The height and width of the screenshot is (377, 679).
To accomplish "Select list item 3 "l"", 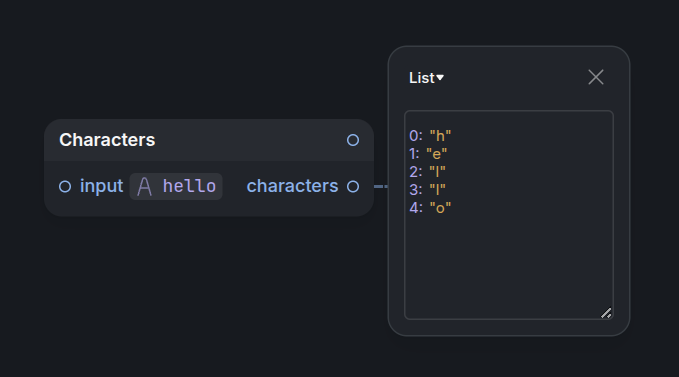I will point(427,190).
